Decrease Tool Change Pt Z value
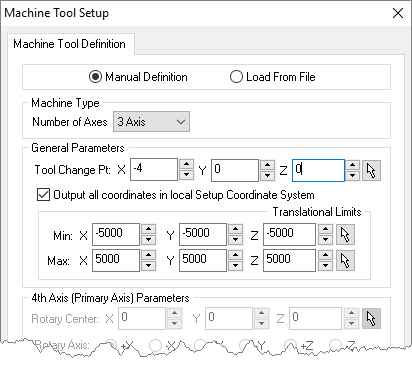This screenshot has height=365, width=412. (x=352, y=175)
